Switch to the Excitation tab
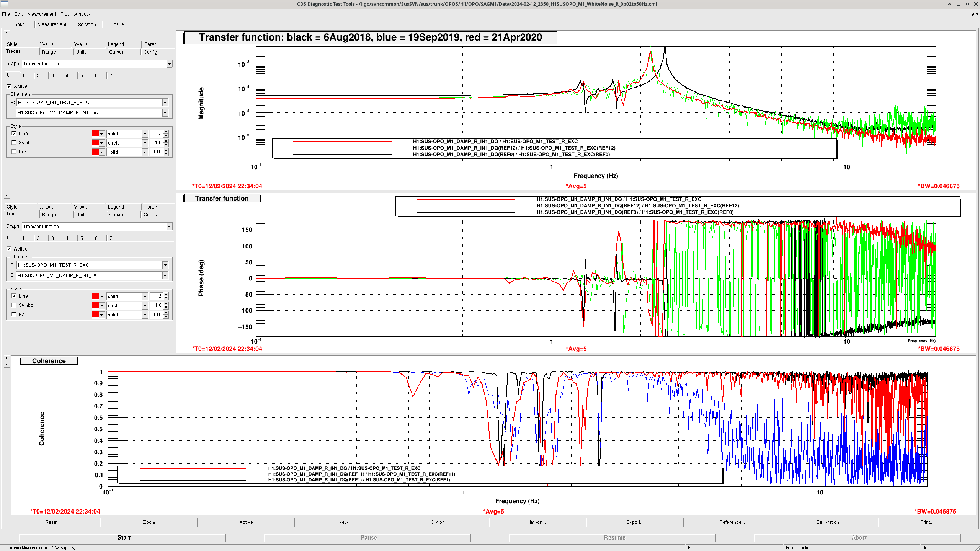The image size is (980, 551). tap(85, 24)
